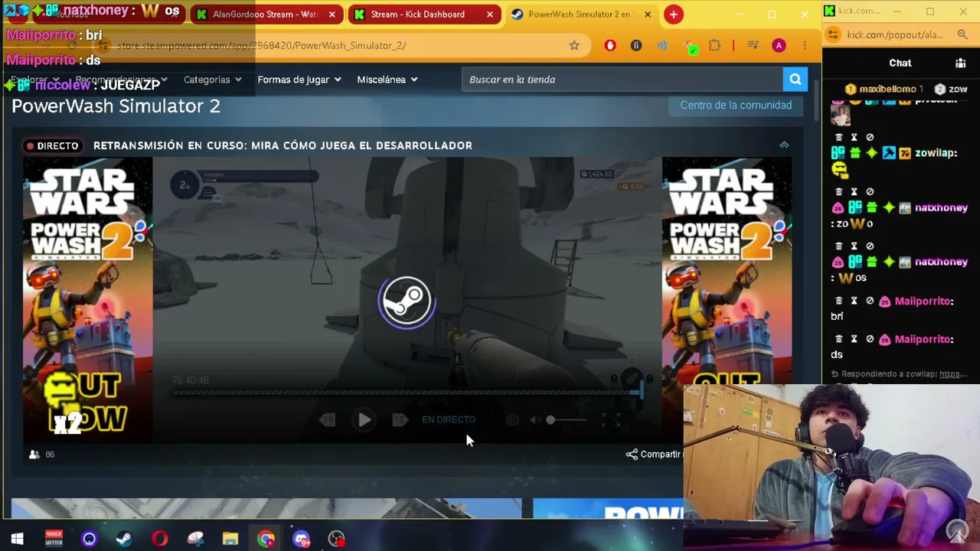Image resolution: width=980 pixels, height=551 pixels.
Task: Click the Respondiendo a zowilap reply bar
Action: coord(900,374)
